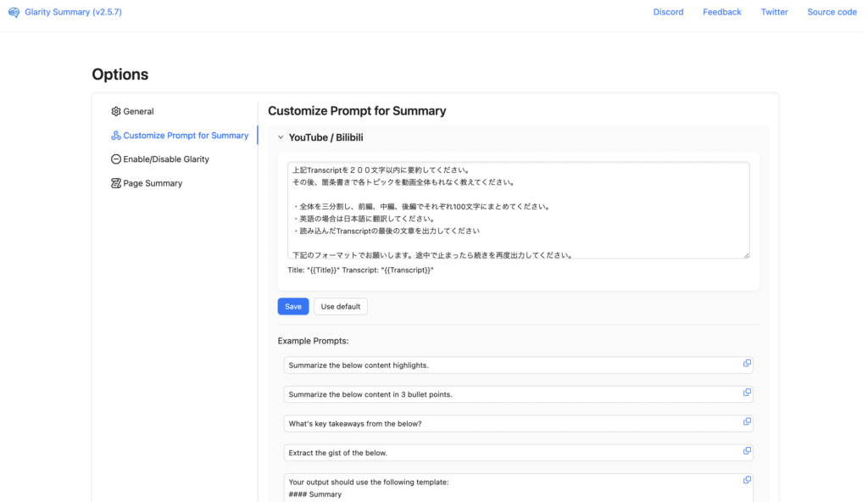Click the General gear icon in sidebar
This screenshot has width=868, height=502.
coord(116,111)
